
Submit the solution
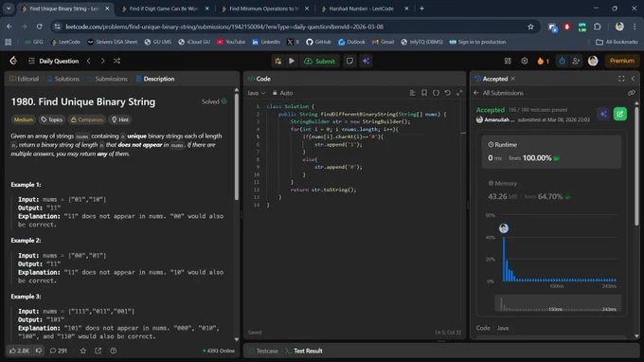click(319, 61)
